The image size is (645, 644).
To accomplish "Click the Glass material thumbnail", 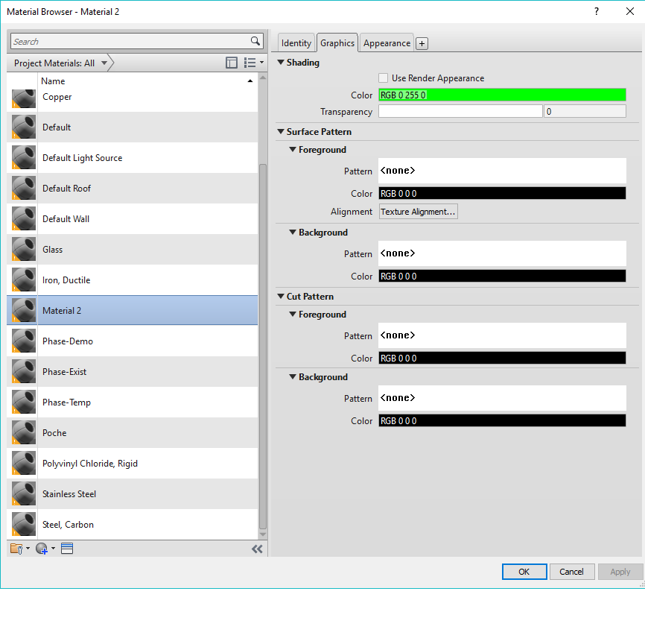I will click(x=23, y=249).
